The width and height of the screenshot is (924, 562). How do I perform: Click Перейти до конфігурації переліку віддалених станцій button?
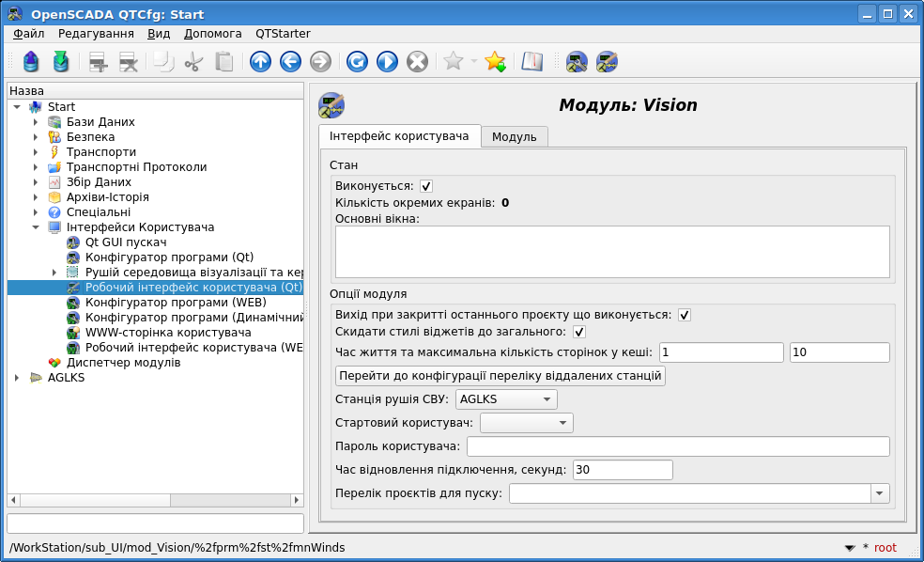pyautogui.click(x=500, y=376)
